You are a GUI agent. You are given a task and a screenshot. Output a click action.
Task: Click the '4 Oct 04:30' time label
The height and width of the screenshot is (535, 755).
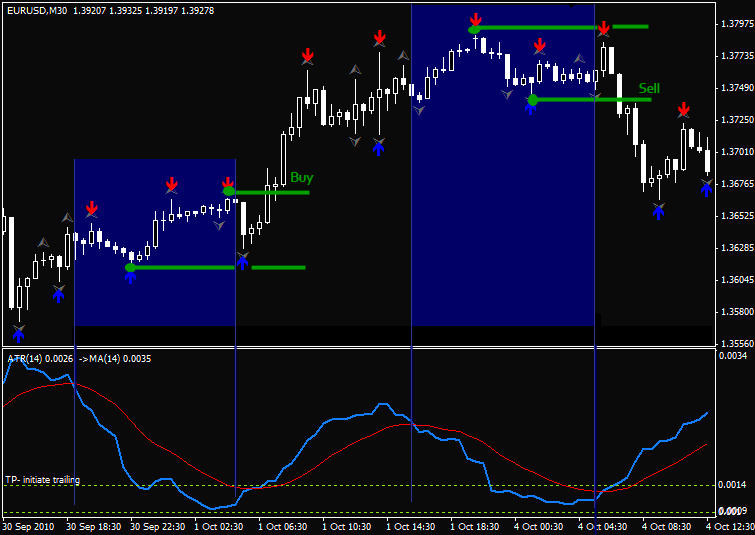point(602,527)
